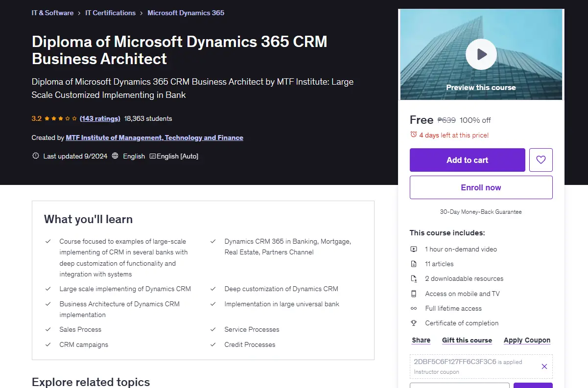Click Apply Coupon
The height and width of the screenshot is (388, 588).
[527, 340]
